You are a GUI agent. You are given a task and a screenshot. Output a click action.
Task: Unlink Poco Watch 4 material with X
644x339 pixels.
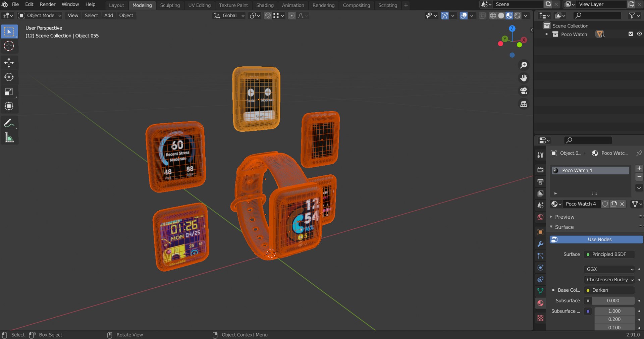coord(622,204)
